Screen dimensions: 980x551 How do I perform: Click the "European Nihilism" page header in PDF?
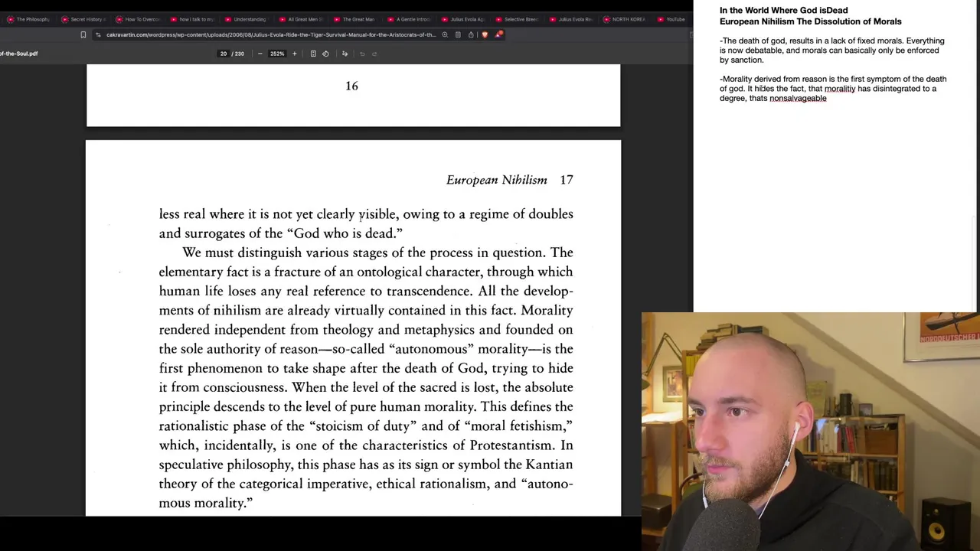pos(497,180)
